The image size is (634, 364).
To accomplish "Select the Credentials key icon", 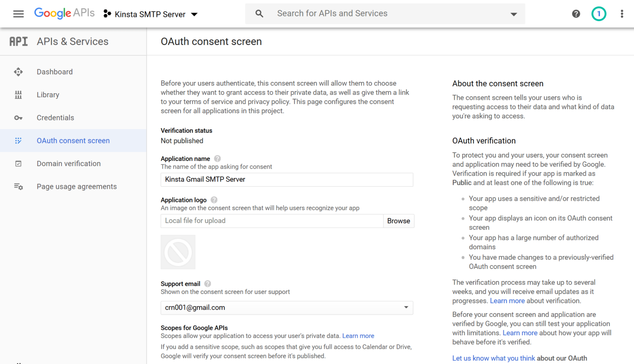I will point(19,117).
